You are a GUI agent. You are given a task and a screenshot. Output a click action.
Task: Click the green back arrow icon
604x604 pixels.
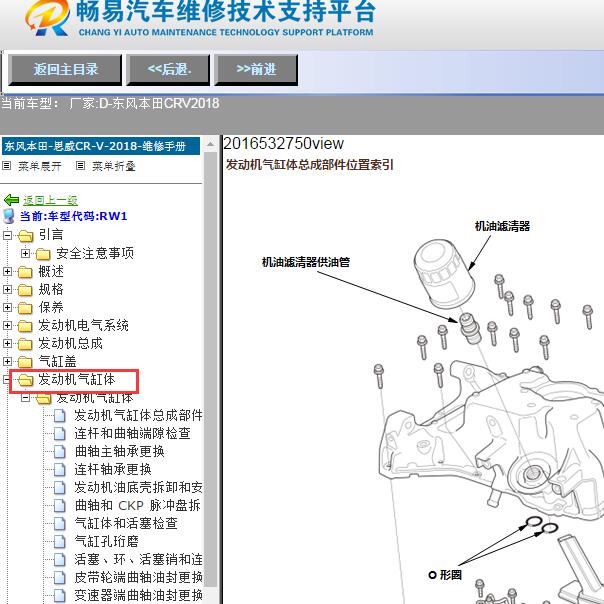11,200
